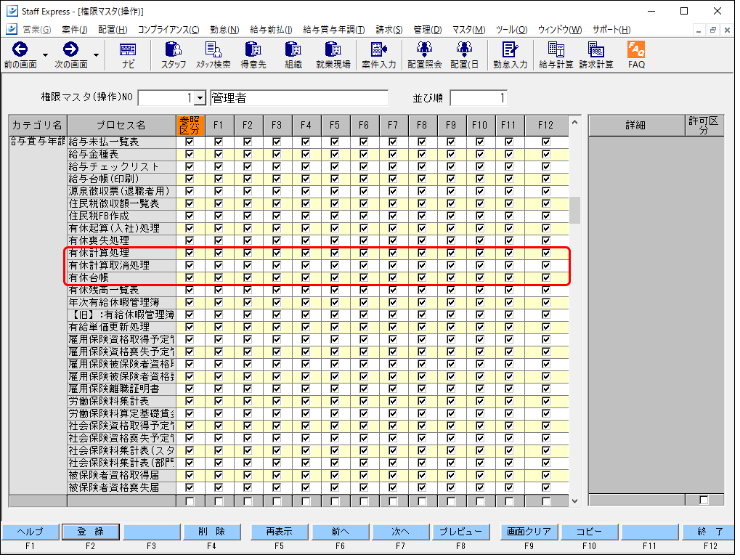Screen dimensions: 740x560
Task: Uncheck F3 for 被保険者資格喪失届
Action: pyautogui.click(x=277, y=487)
